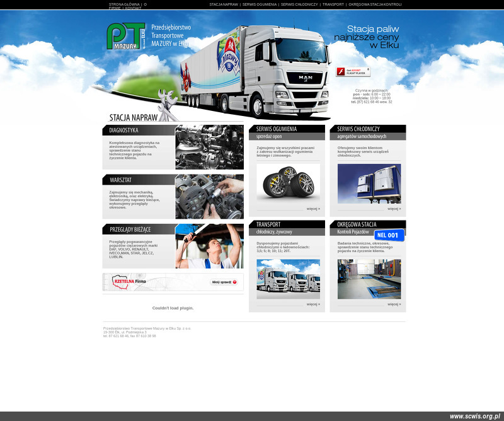504x421 pixels.
Task: Click the Get Adobe Flash Player badge
Action: (x=353, y=71)
